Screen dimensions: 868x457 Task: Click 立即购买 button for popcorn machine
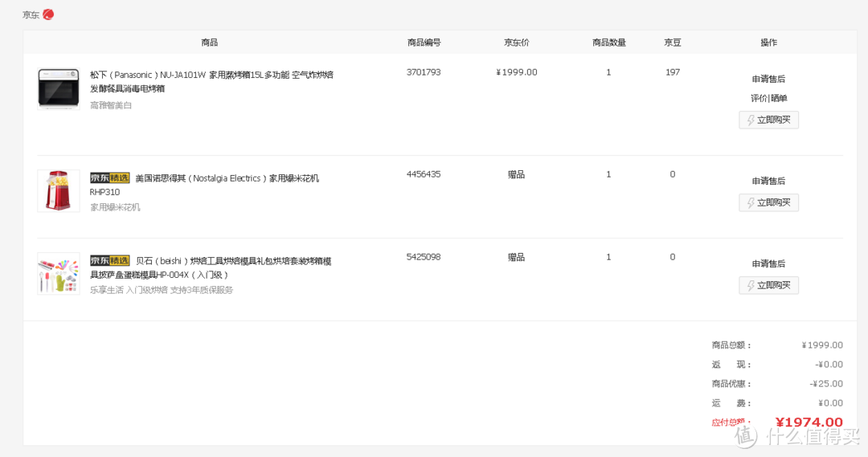(768, 202)
